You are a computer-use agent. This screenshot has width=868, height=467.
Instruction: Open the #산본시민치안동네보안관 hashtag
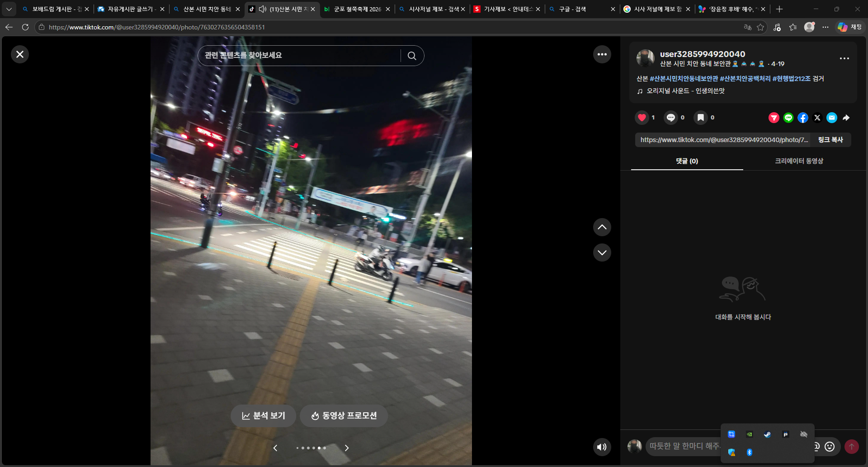pos(684,79)
